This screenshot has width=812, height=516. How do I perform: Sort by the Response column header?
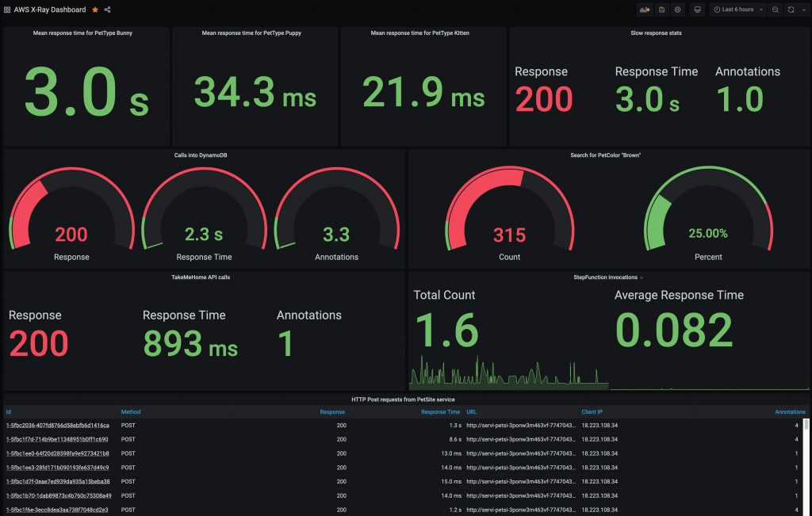point(332,412)
